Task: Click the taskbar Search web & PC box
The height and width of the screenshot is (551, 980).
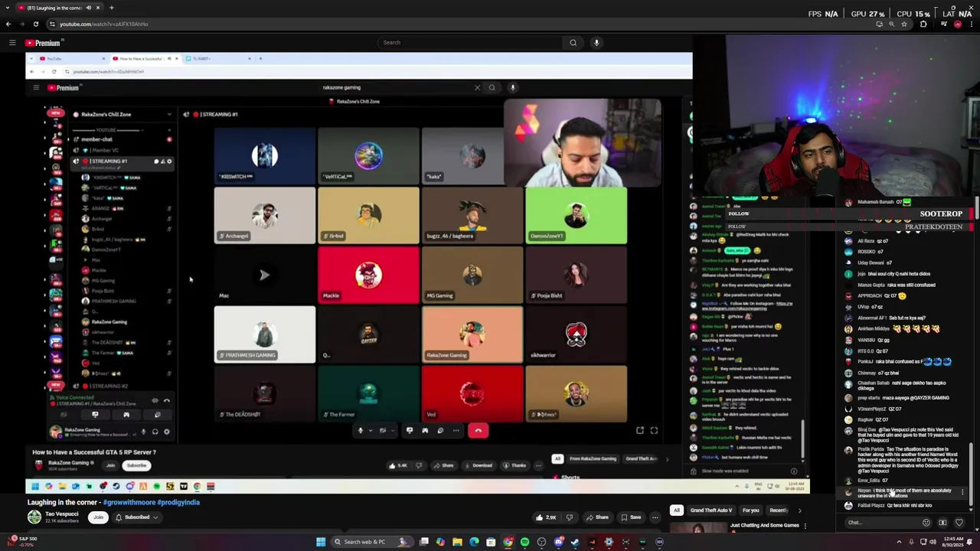Action: pos(371,542)
